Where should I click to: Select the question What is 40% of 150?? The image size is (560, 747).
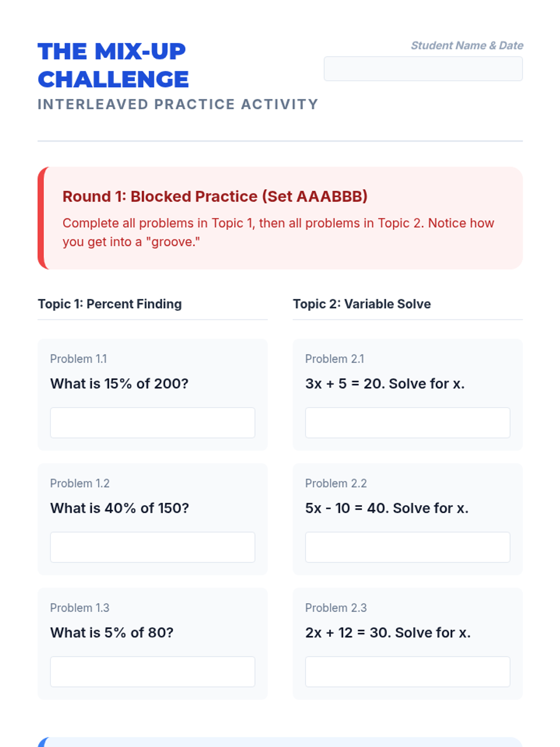[x=120, y=508]
